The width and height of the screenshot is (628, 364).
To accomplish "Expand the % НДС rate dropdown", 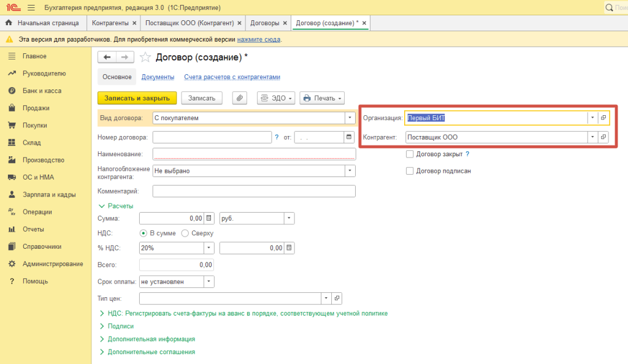I will (x=209, y=248).
